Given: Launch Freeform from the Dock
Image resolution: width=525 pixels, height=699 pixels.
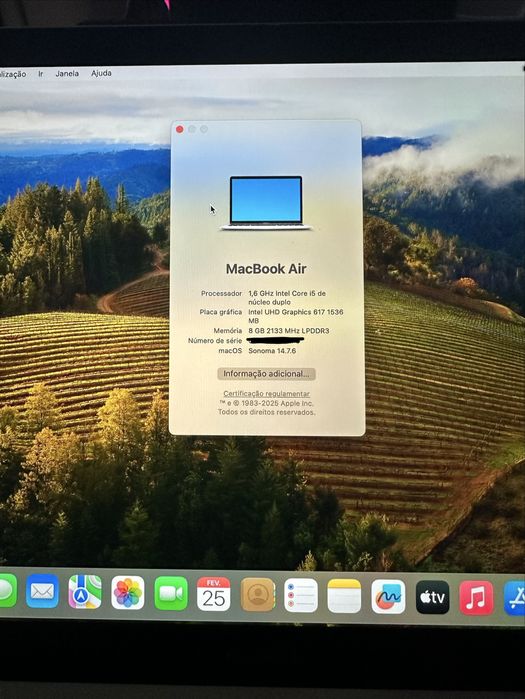Looking at the screenshot, I should pyautogui.click(x=388, y=596).
